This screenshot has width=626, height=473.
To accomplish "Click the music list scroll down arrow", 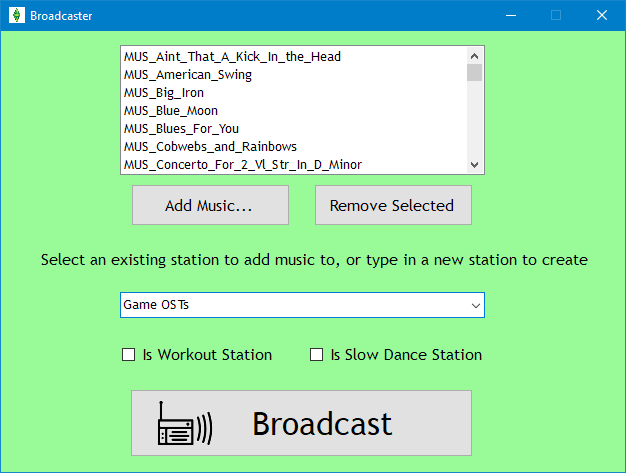I will [475, 164].
